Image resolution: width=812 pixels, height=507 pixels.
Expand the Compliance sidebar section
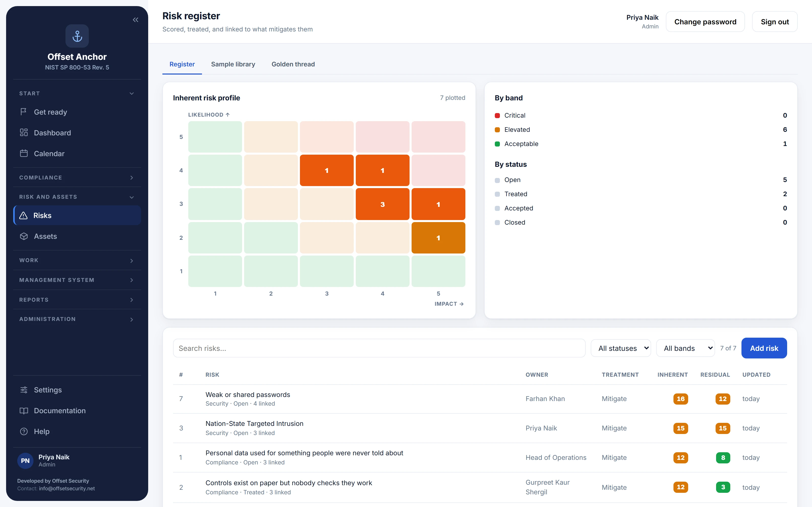coord(77,177)
